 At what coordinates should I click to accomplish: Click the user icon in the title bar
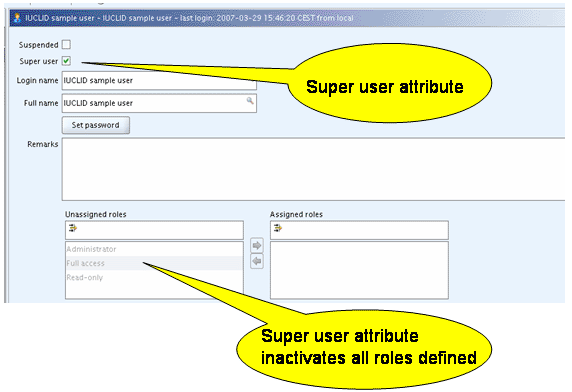(17, 18)
